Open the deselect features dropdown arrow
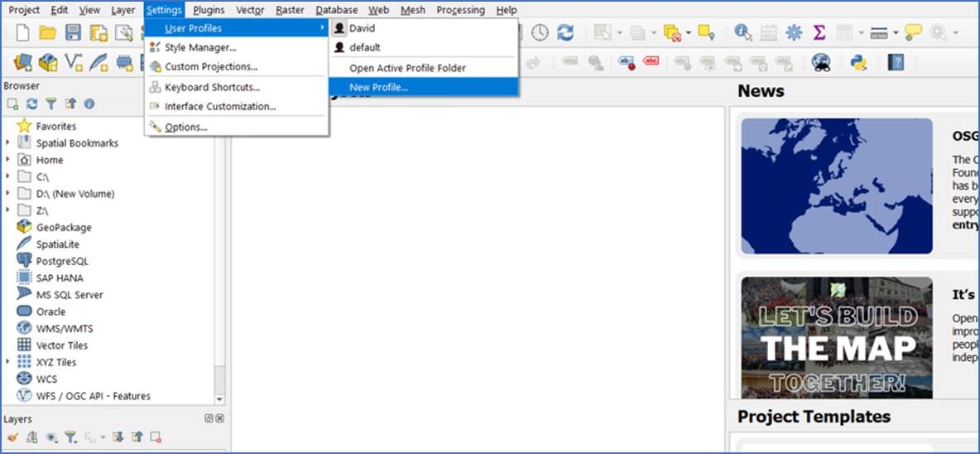 click(x=688, y=32)
